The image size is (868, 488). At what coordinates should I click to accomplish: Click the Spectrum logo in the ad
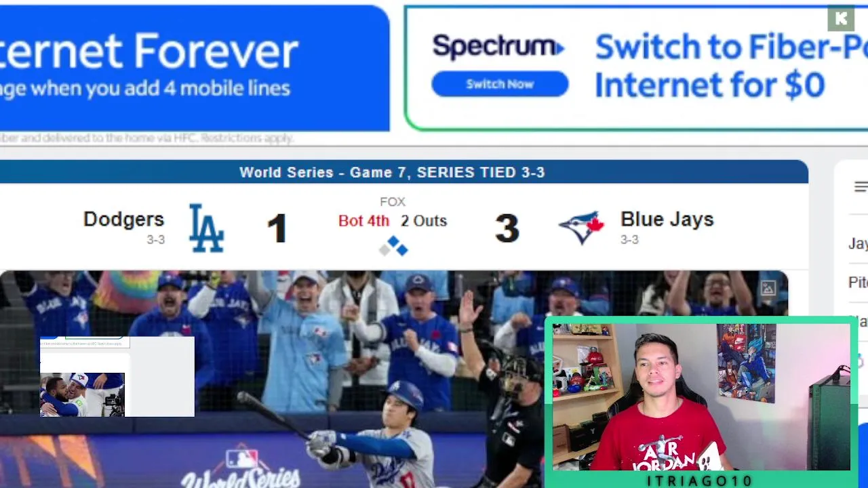pyautogui.click(x=498, y=46)
